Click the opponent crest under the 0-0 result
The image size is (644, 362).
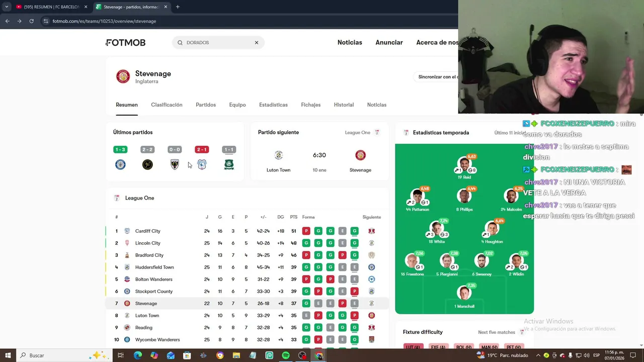point(175,164)
